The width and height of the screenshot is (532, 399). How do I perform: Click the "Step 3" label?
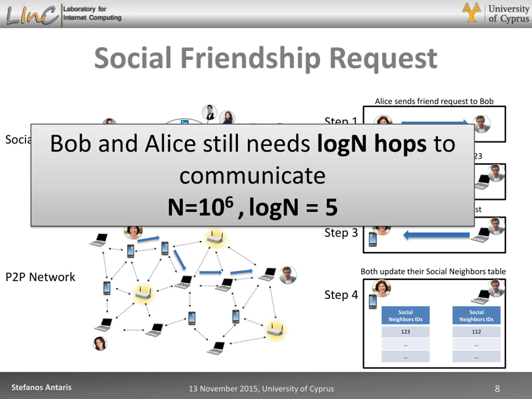pos(341,233)
